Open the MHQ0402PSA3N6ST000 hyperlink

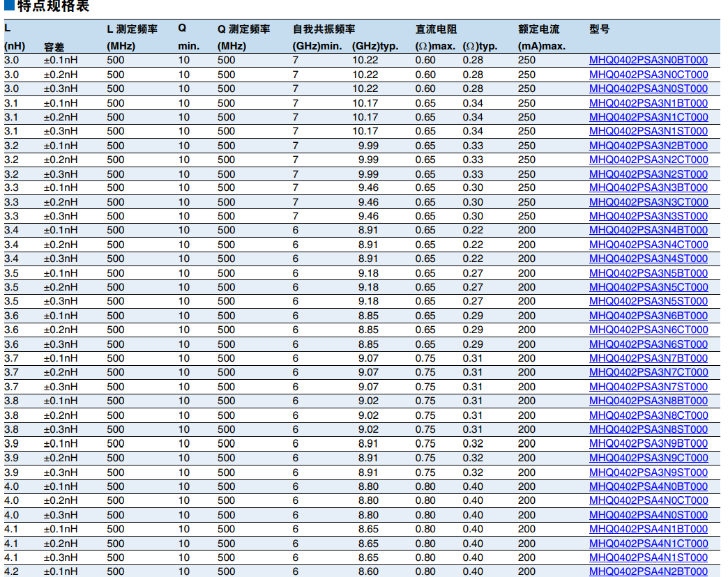click(648, 344)
